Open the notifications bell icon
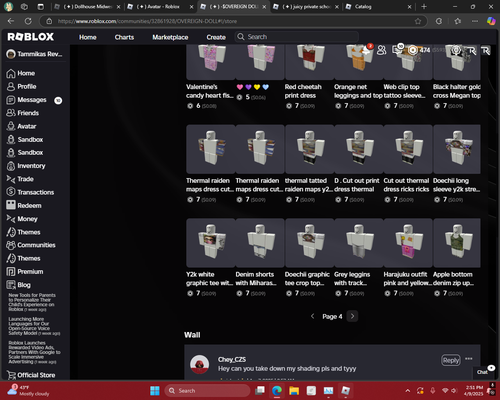 tap(366, 50)
